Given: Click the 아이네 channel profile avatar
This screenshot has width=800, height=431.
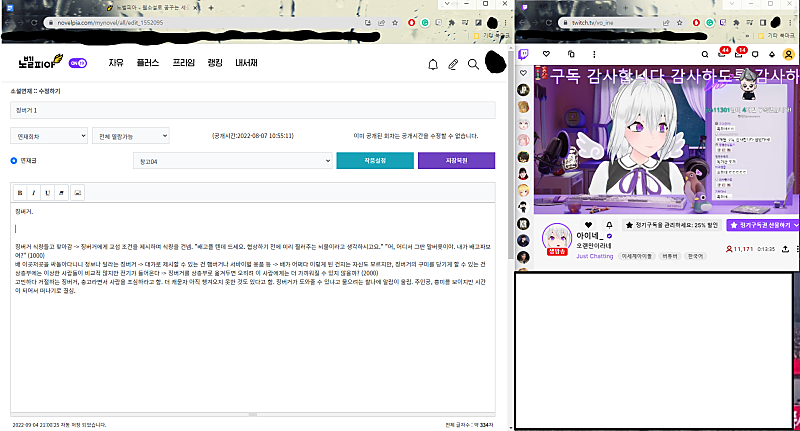Looking at the screenshot, I should click(x=557, y=238).
